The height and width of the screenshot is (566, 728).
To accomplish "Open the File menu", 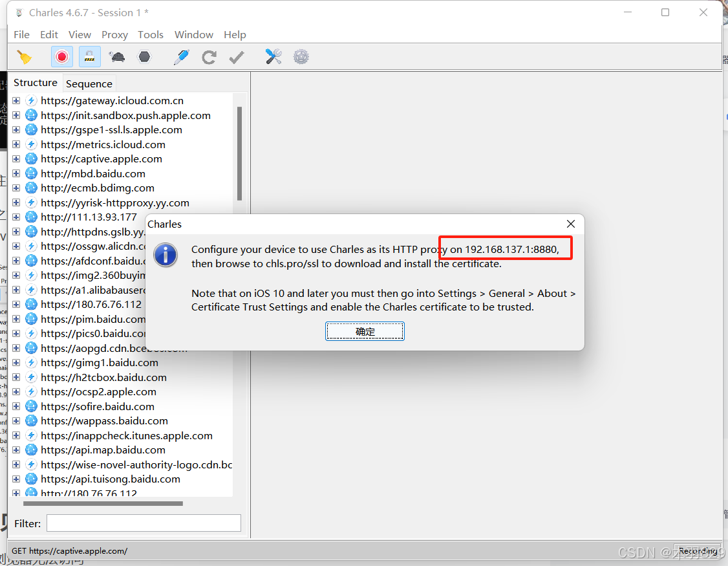I will 21,35.
